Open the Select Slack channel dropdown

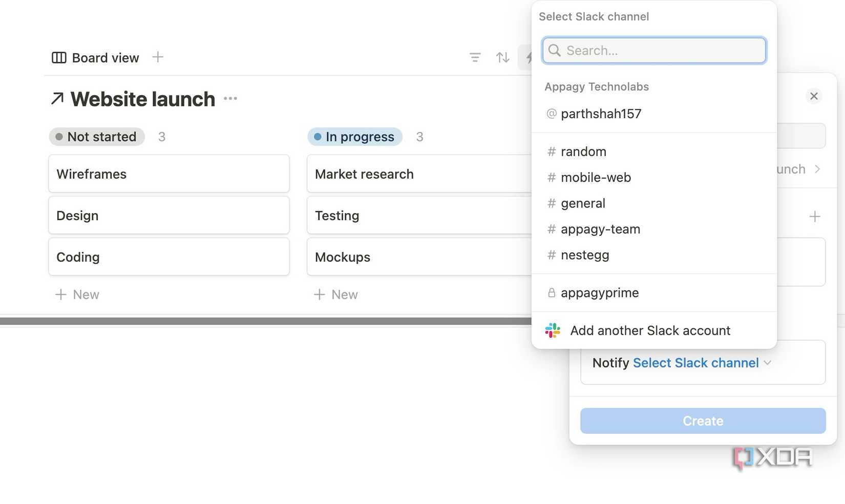pos(702,363)
